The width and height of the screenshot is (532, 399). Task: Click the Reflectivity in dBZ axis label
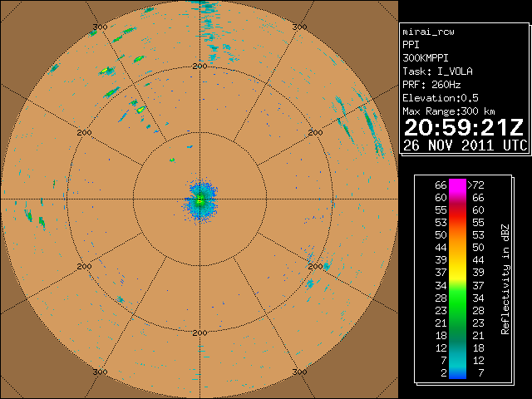coord(505,279)
